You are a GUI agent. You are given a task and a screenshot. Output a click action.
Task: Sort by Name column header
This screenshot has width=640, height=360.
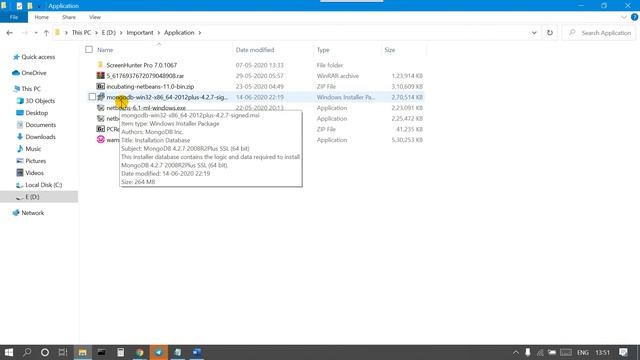[105, 50]
